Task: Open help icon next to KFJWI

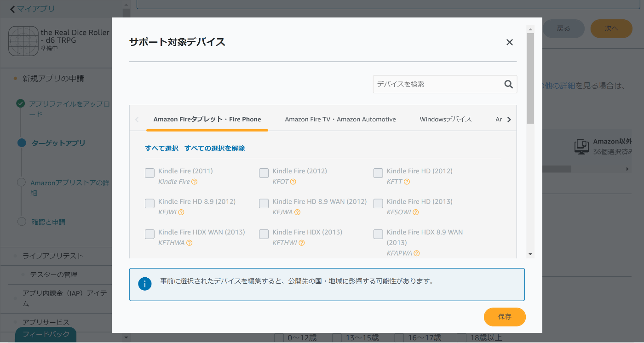Action: [181, 212]
